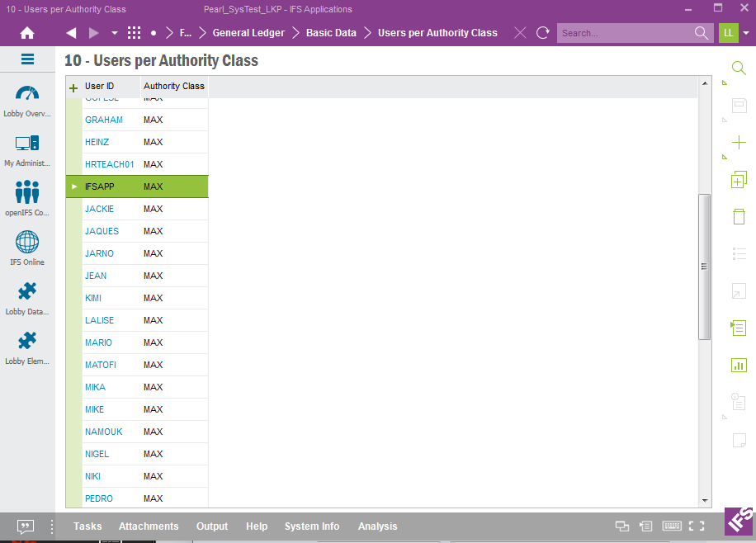Open the Output menu
This screenshot has height=543, width=756.
[x=212, y=526]
